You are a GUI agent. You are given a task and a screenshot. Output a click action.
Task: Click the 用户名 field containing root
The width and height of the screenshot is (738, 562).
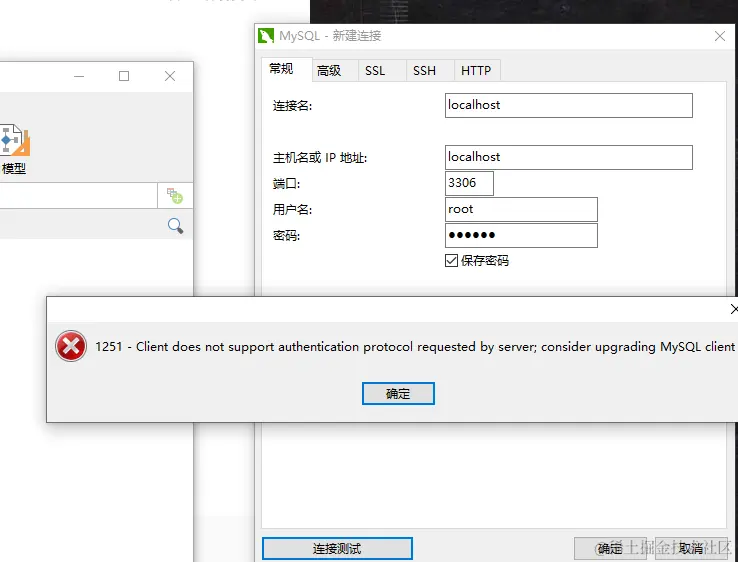point(521,209)
